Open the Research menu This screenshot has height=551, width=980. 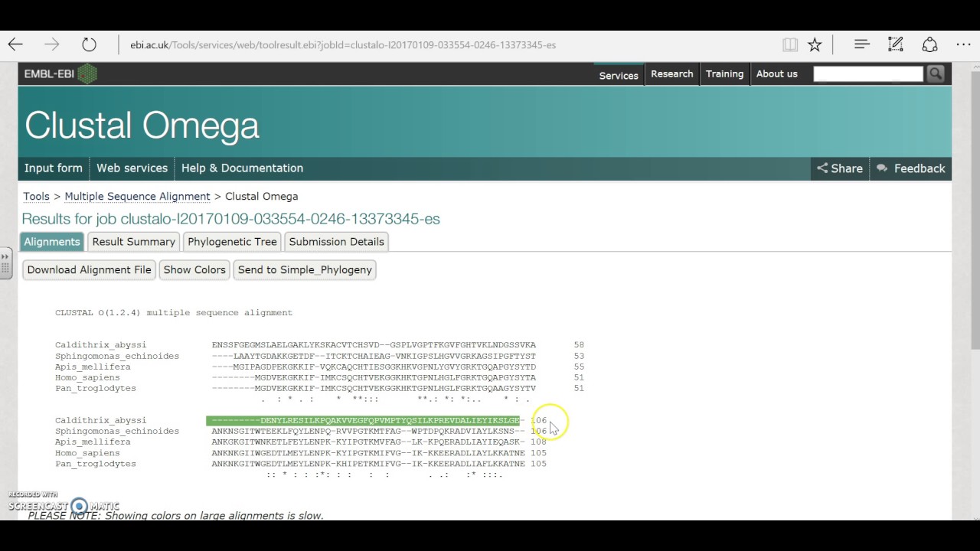pyautogui.click(x=671, y=73)
